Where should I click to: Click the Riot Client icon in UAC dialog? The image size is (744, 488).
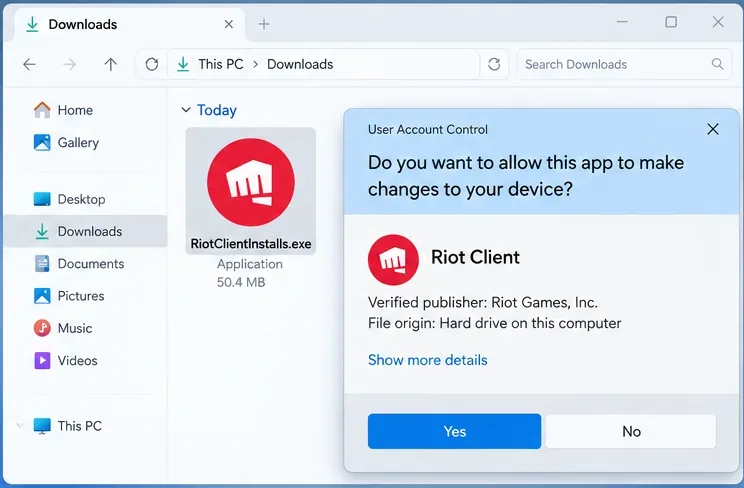click(393, 260)
